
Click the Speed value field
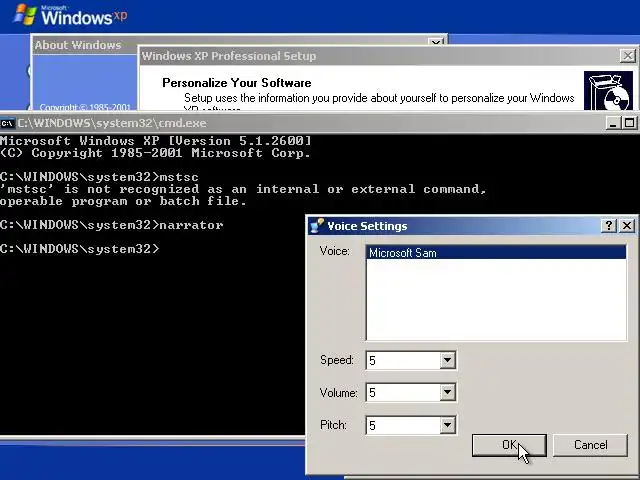coord(403,360)
